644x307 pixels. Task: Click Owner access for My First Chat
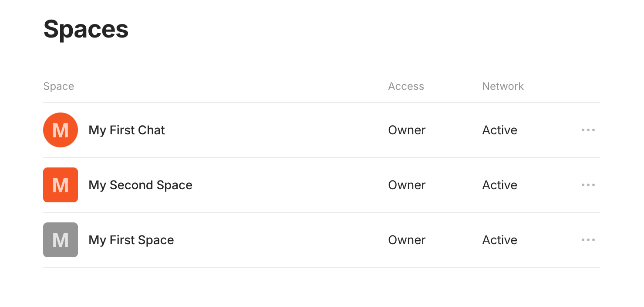click(407, 130)
